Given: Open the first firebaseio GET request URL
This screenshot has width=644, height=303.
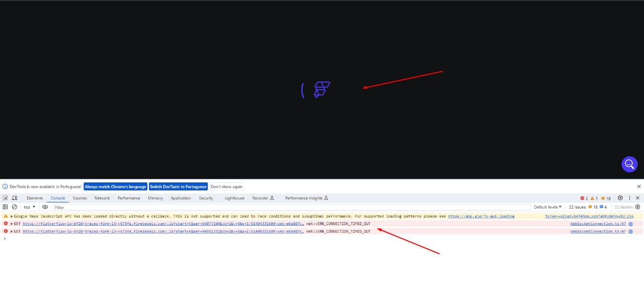Looking at the screenshot, I should pyautogui.click(x=163, y=224).
